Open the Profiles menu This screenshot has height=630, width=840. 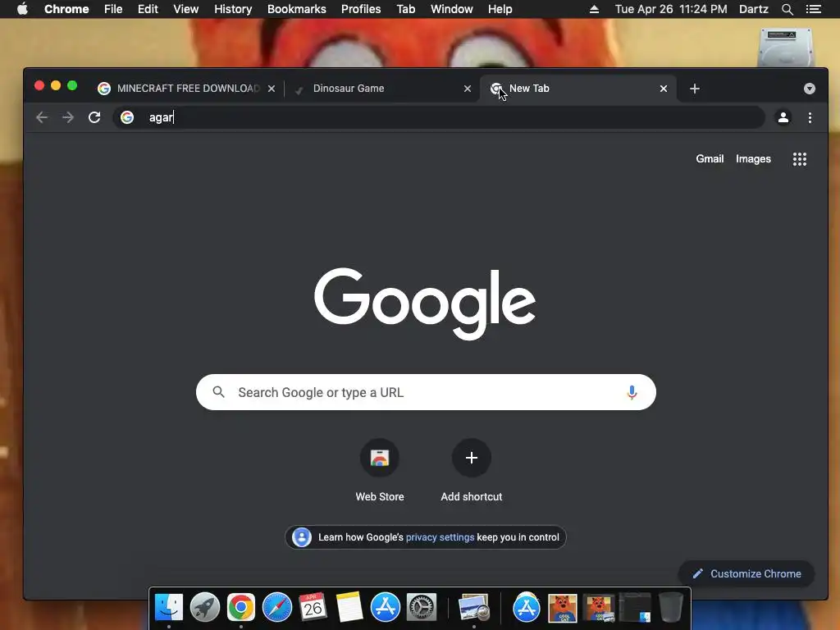[361, 9]
